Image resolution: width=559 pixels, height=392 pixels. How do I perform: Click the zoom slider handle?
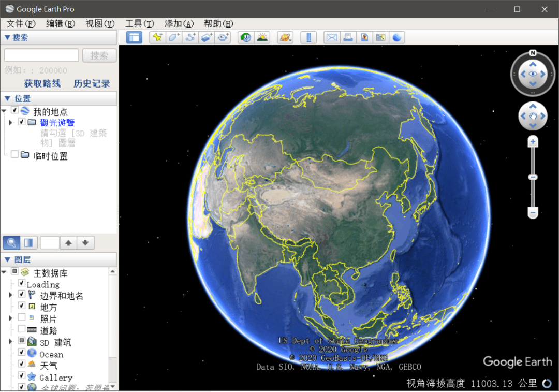point(533,177)
